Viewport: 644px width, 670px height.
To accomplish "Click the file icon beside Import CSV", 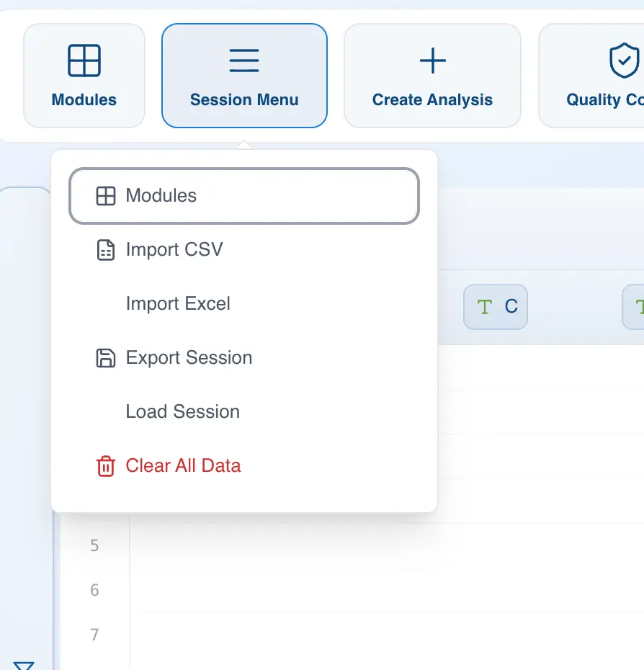I will pos(106,250).
